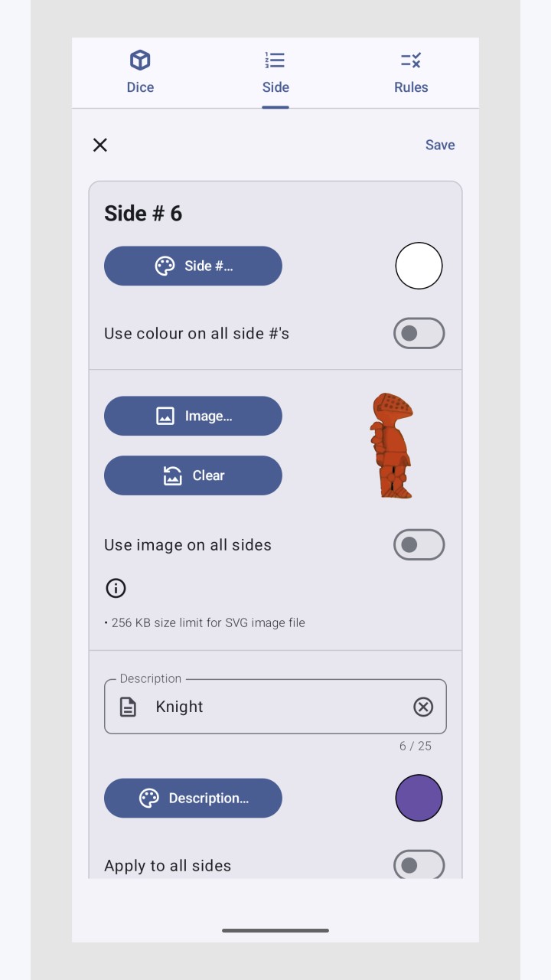Tap the white side colour swatch
Image resolution: width=551 pixels, height=980 pixels.
coord(419,266)
